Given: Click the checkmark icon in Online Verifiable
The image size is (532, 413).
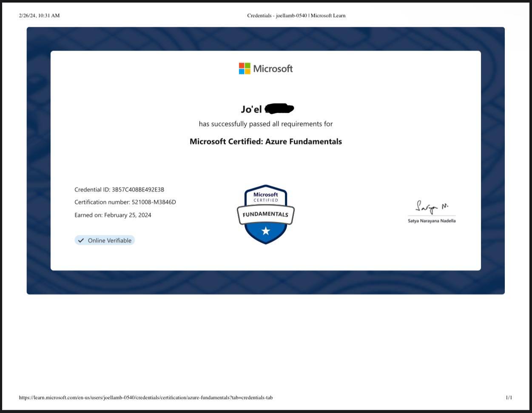Looking at the screenshot, I should [81, 240].
